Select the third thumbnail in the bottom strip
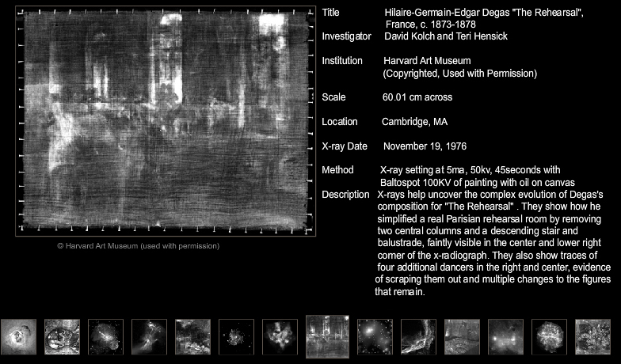 [106, 337]
